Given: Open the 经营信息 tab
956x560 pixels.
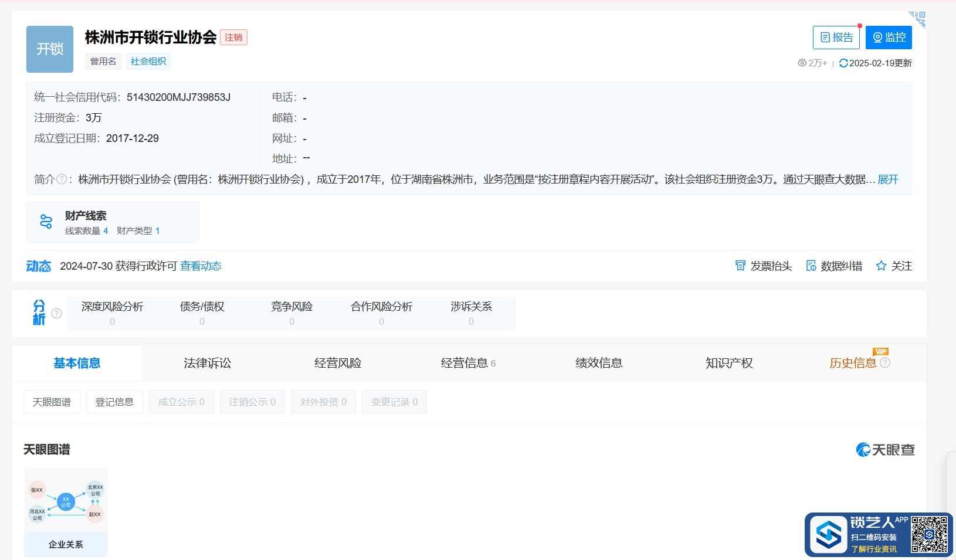Looking at the screenshot, I should (x=465, y=363).
